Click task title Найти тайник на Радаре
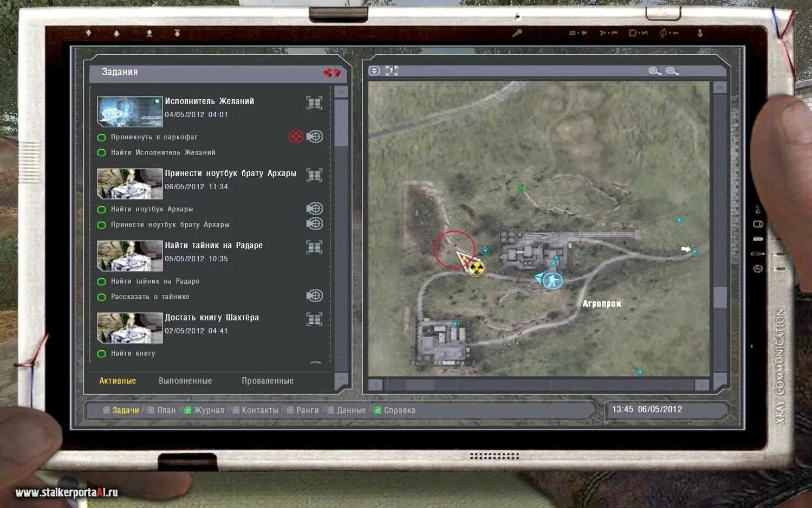Image resolution: width=812 pixels, height=508 pixels. (213, 246)
